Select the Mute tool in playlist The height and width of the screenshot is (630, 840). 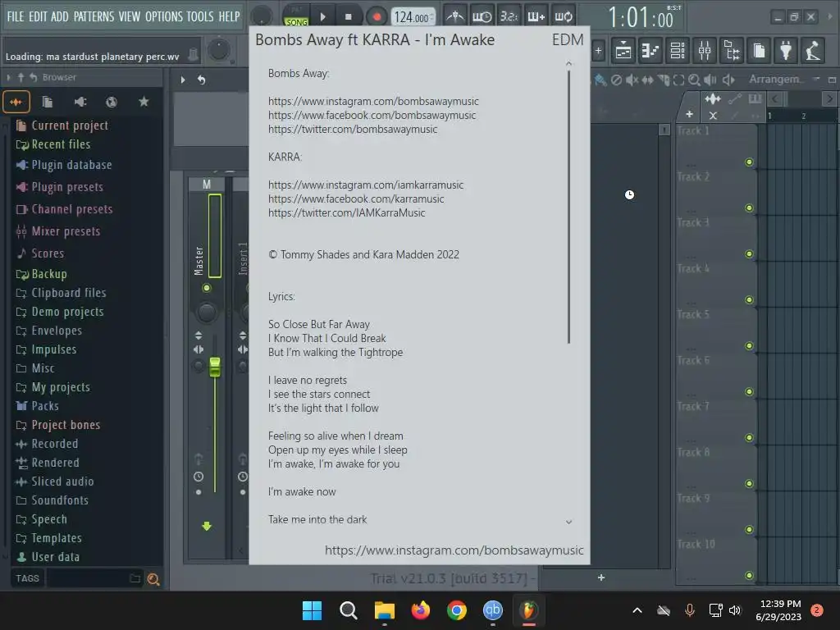pyautogui.click(x=632, y=80)
